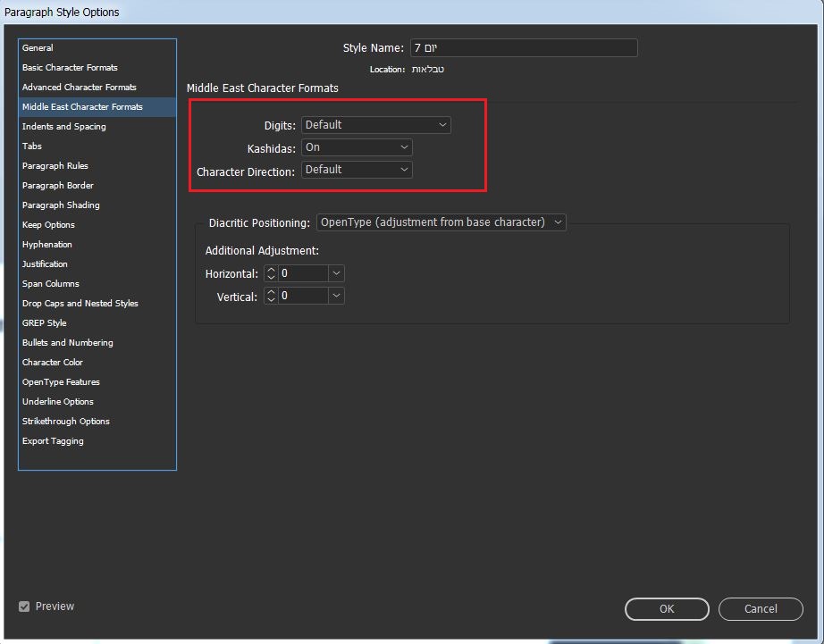Expand the Diacritic Positioning dropdown

coord(441,222)
